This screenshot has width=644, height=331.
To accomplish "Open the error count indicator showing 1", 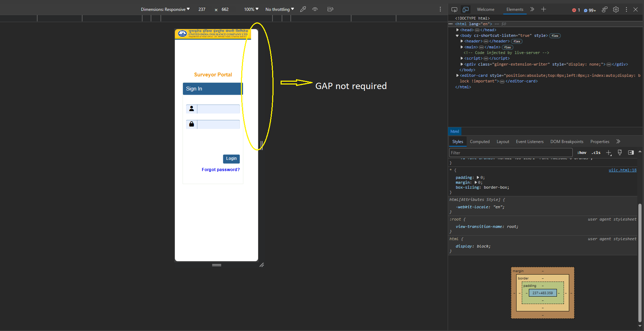I will pos(576,10).
